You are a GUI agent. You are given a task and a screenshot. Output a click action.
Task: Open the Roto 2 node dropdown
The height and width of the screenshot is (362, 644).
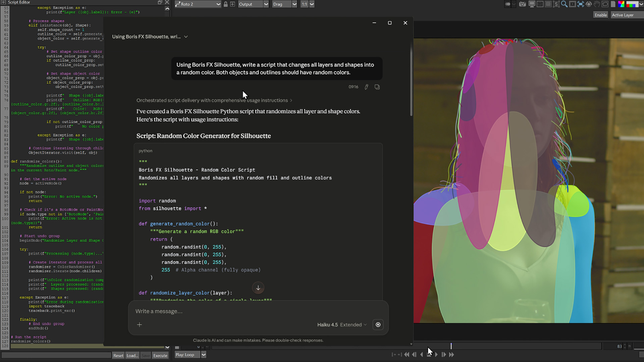(x=198, y=4)
